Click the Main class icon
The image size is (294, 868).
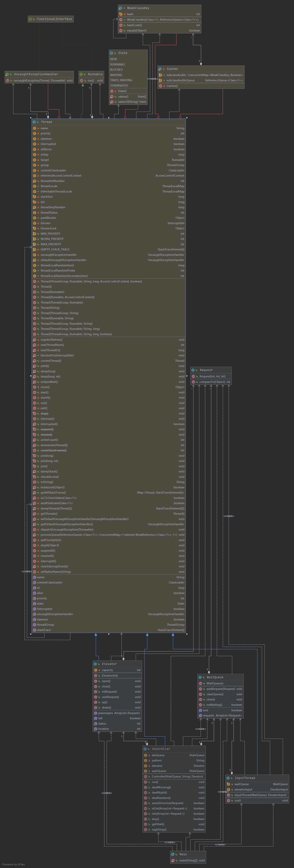pyautogui.click(x=173, y=854)
